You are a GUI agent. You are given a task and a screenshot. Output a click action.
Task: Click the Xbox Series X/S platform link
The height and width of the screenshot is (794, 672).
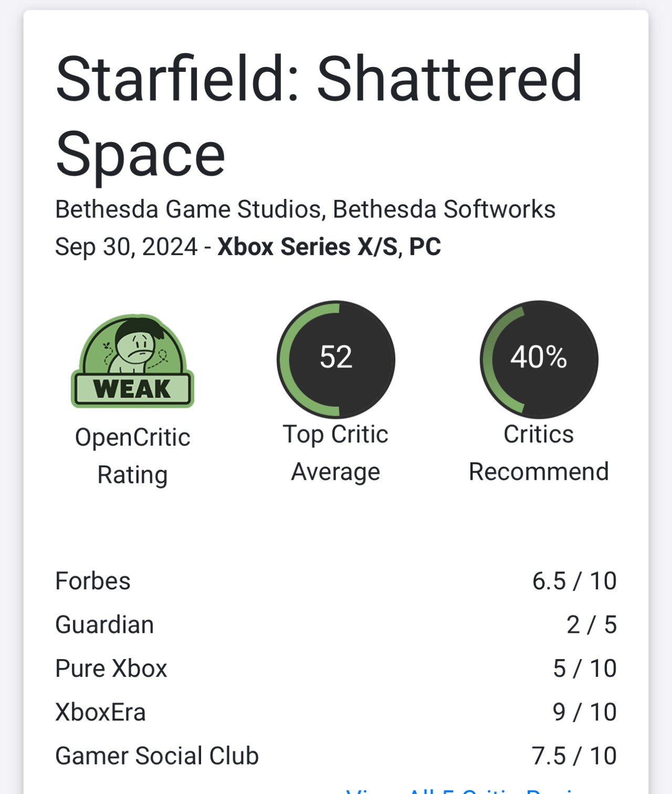308,247
